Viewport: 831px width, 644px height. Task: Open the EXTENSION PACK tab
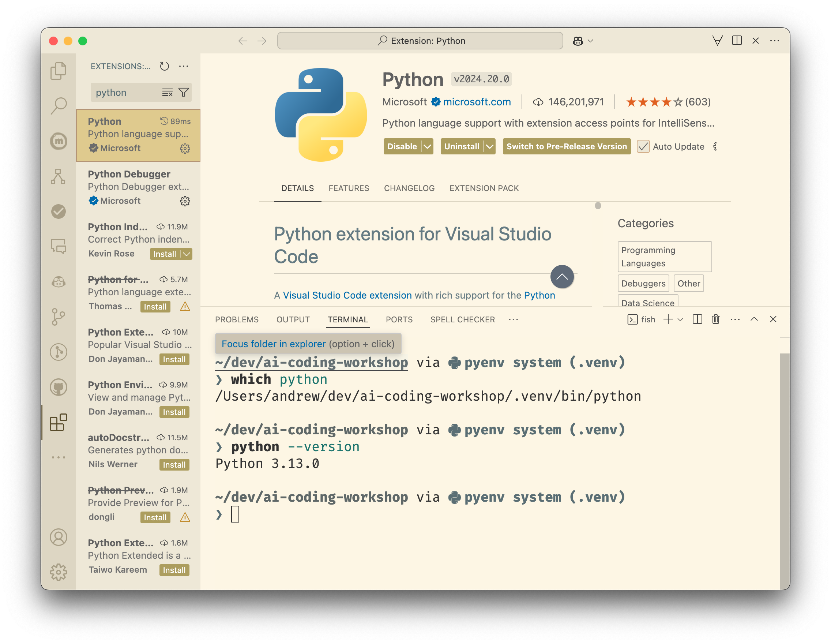(x=484, y=188)
